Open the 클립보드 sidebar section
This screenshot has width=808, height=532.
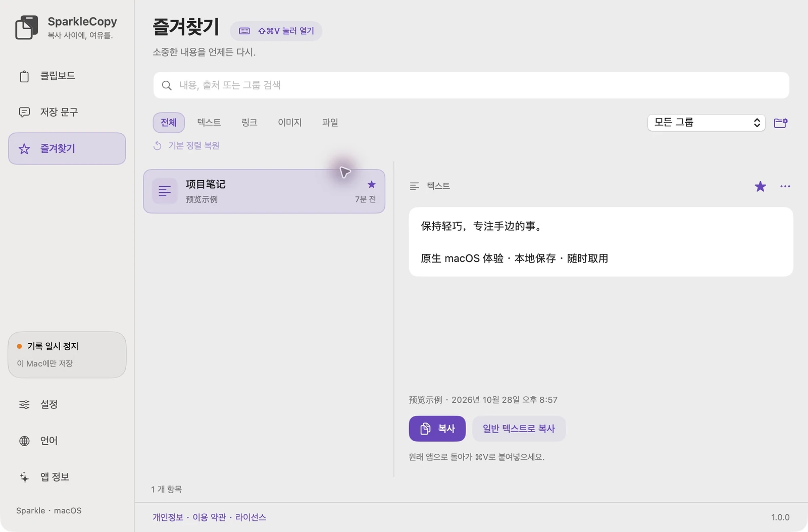(67, 76)
